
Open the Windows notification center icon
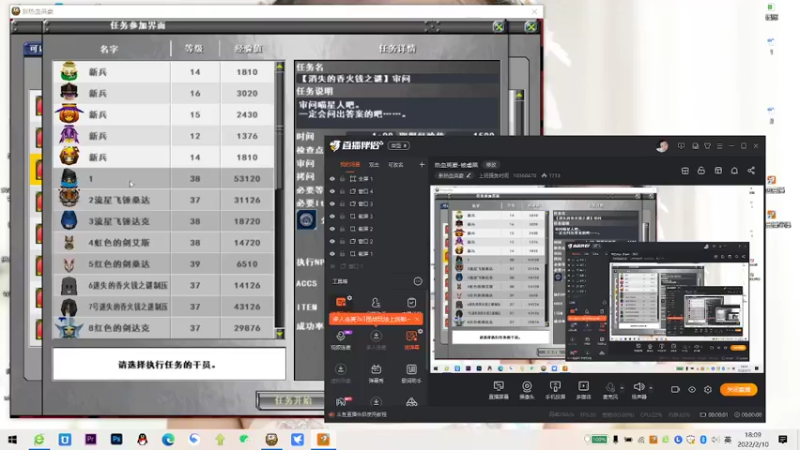783,439
